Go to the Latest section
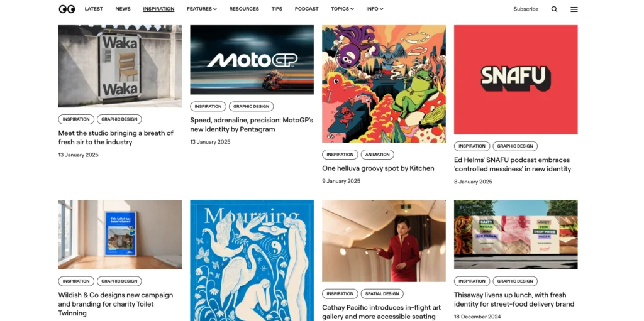The image size is (644, 321). click(x=94, y=9)
